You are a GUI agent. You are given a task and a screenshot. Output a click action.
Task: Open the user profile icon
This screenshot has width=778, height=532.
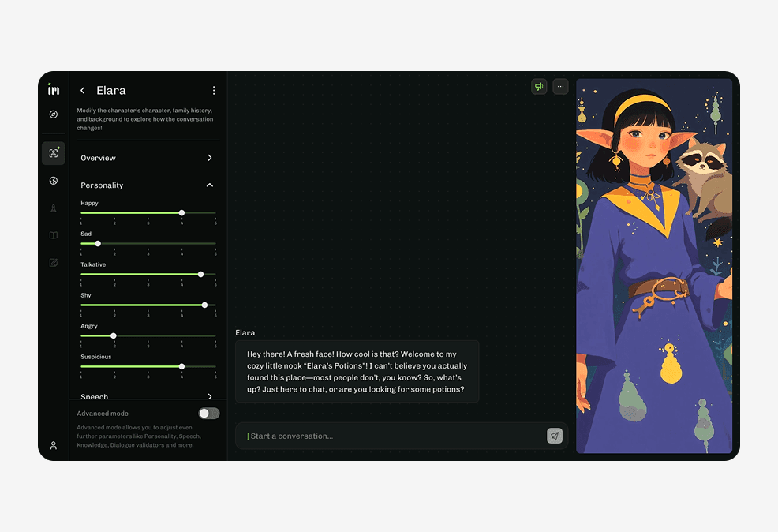53,445
